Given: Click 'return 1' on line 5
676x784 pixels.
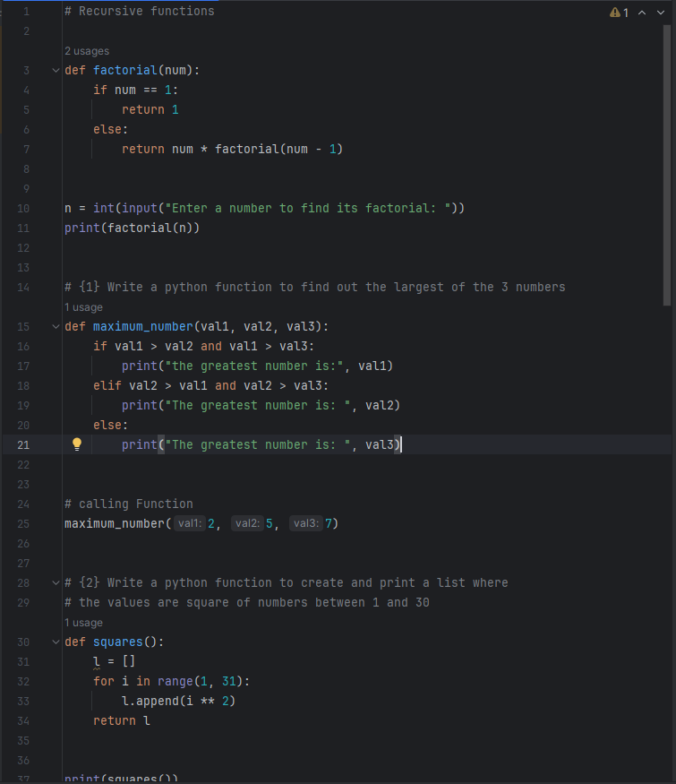Looking at the screenshot, I should pyautogui.click(x=150, y=109).
